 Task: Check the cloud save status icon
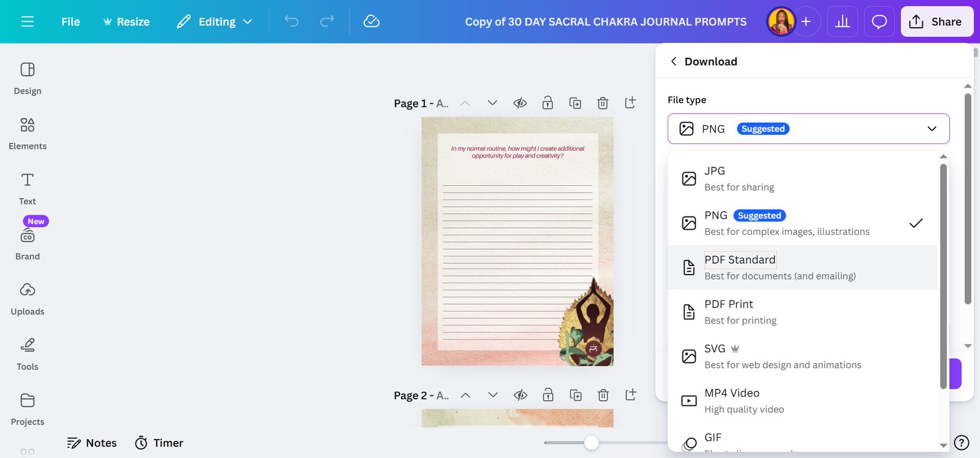(372, 21)
